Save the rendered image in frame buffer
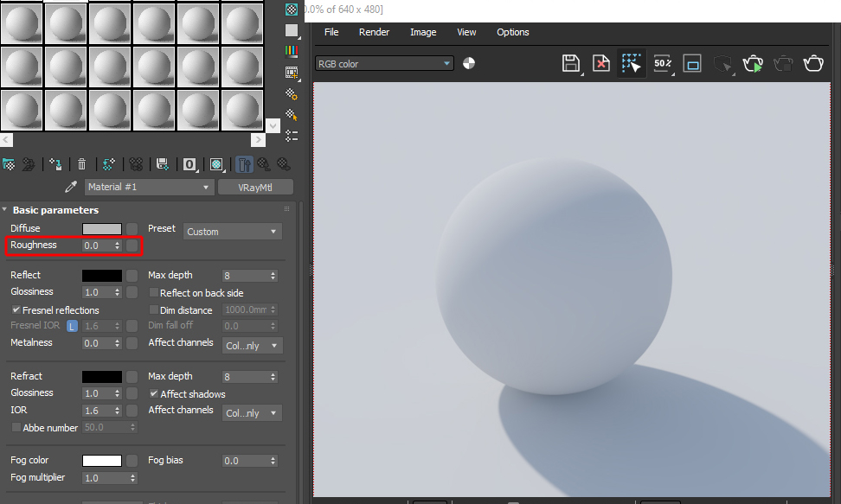Viewport: 841px width, 504px height. [571, 63]
